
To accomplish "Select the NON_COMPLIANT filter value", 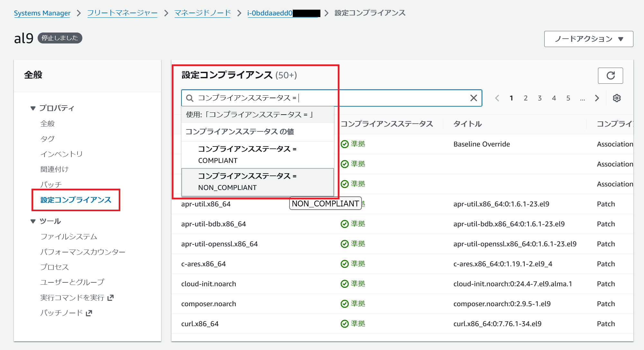I will tap(257, 182).
